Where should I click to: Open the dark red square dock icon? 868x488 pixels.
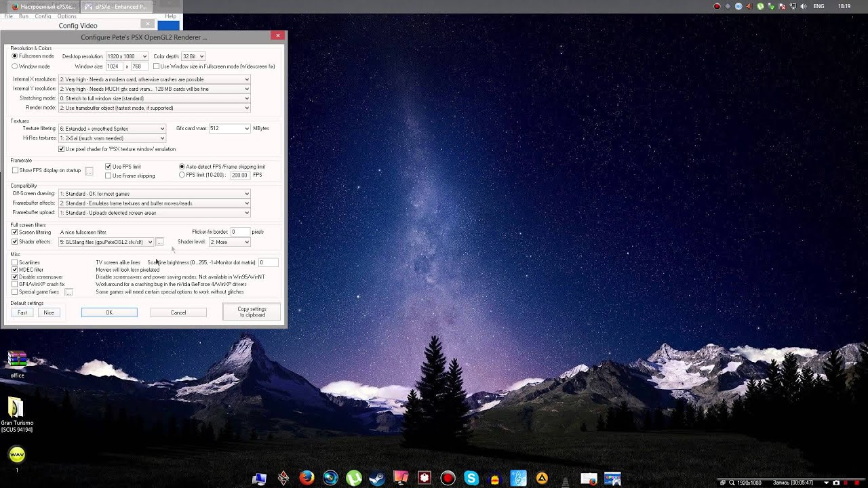click(x=425, y=478)
